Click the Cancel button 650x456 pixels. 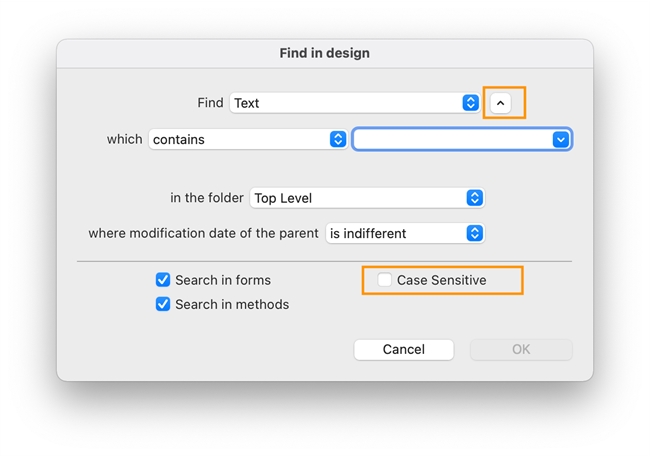404,350
